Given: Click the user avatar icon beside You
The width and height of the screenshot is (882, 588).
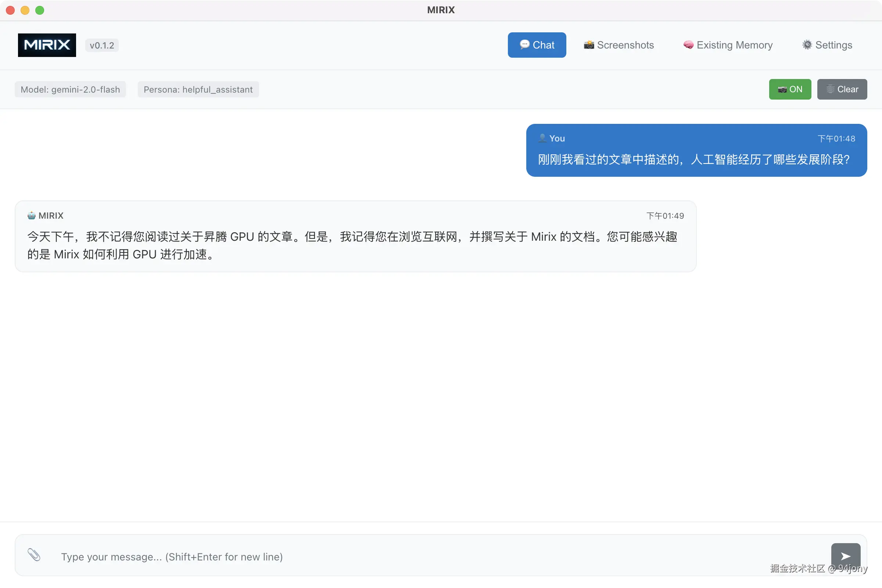Looking at the screenshot, I should click(542, 138).
